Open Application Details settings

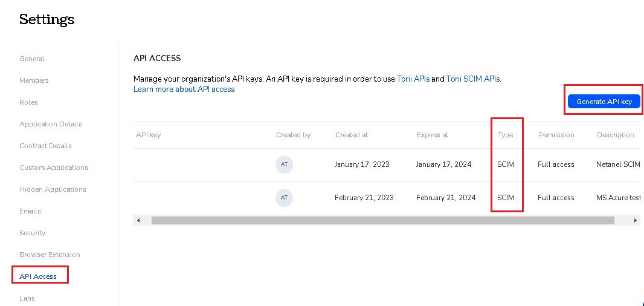tap(51, 124)
